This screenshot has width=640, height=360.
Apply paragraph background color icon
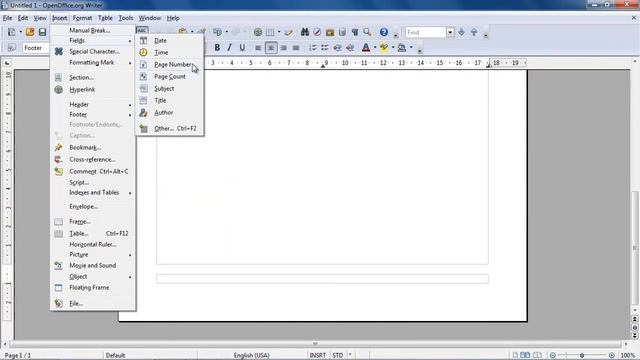(x=402, y=48)
